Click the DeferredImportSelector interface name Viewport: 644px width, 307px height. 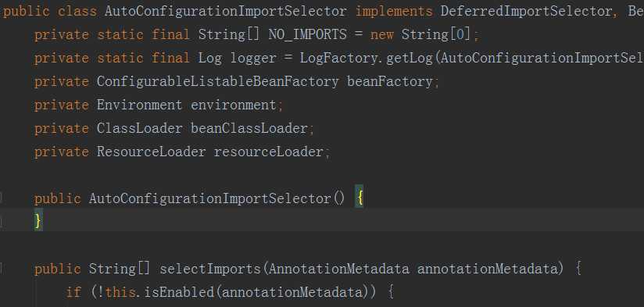coord(528,11)
